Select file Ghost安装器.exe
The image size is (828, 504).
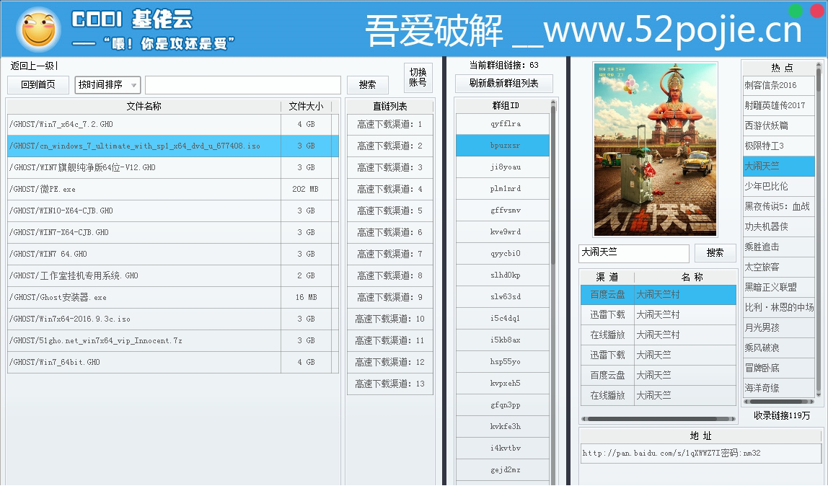pyautogui.click(x=172, y=298)
